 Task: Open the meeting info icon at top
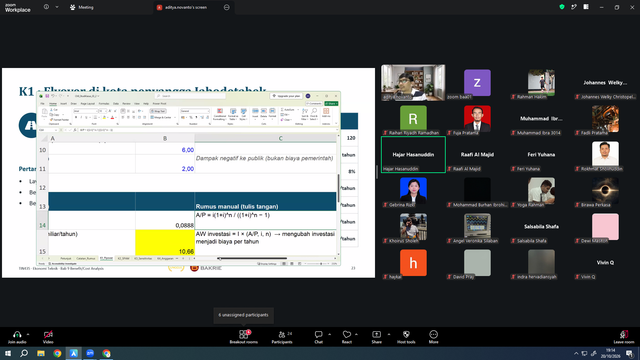pyautogui.click(x=46, y=7)
